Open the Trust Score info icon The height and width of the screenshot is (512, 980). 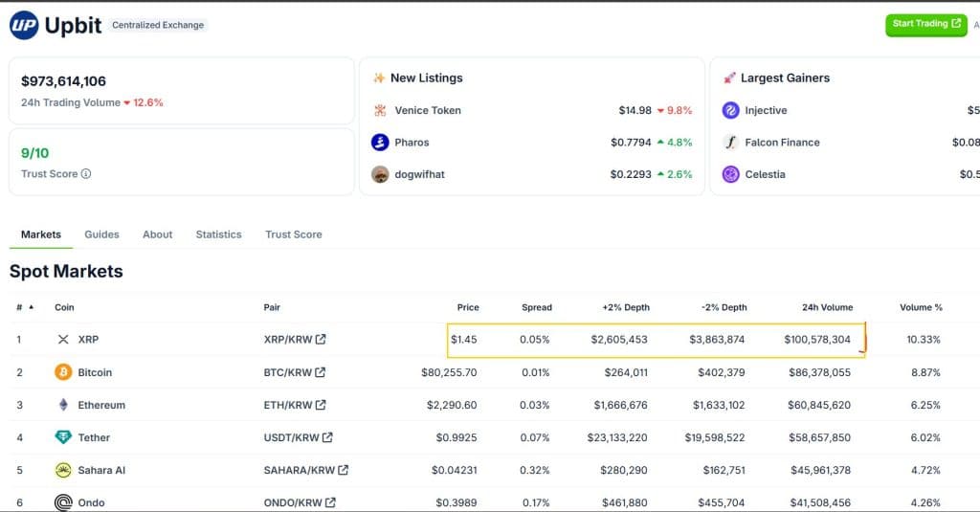coord(85,174)
